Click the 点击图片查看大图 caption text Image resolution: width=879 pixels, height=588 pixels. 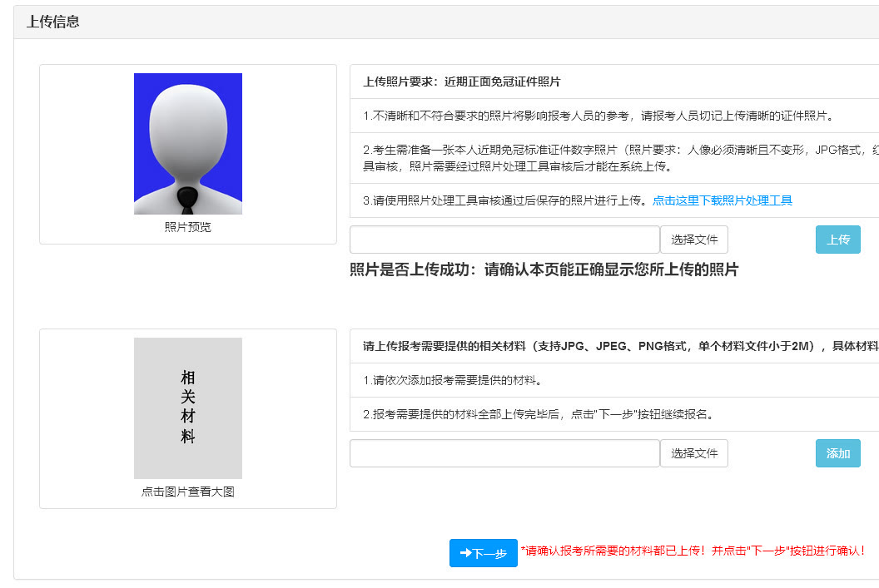pos(188,492)
